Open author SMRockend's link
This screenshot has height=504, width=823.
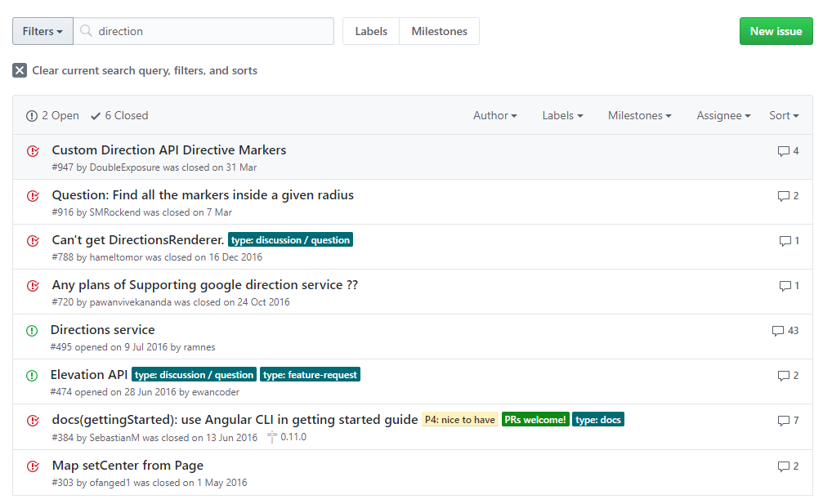click(x=115, y=212)
